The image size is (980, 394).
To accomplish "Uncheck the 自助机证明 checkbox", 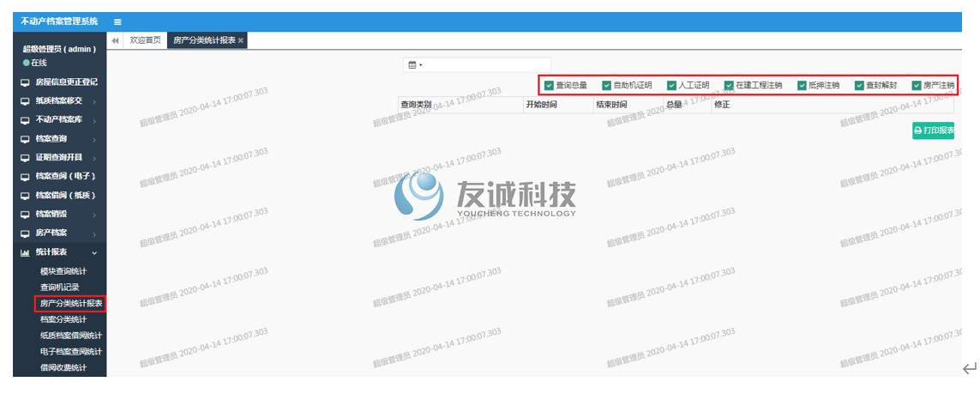I will pos(606,85).
